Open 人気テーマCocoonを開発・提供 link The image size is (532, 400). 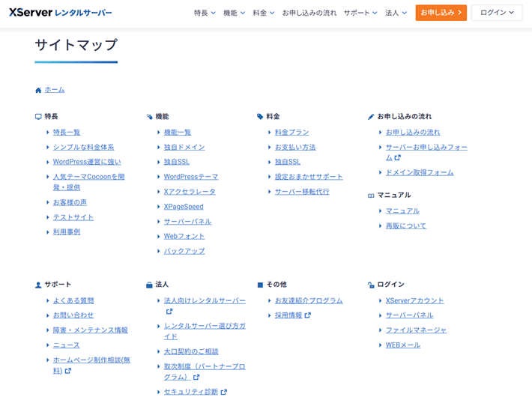coord(88,182)
